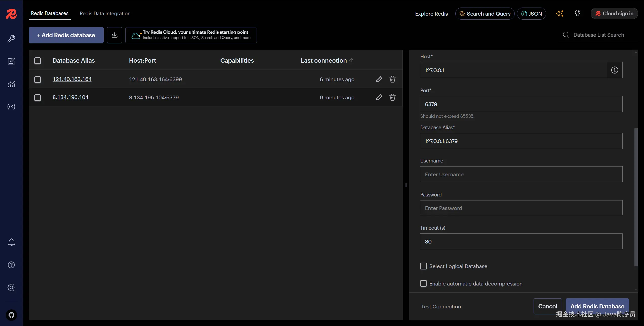Open the Browser key icon in sidebar

(11, 39)
